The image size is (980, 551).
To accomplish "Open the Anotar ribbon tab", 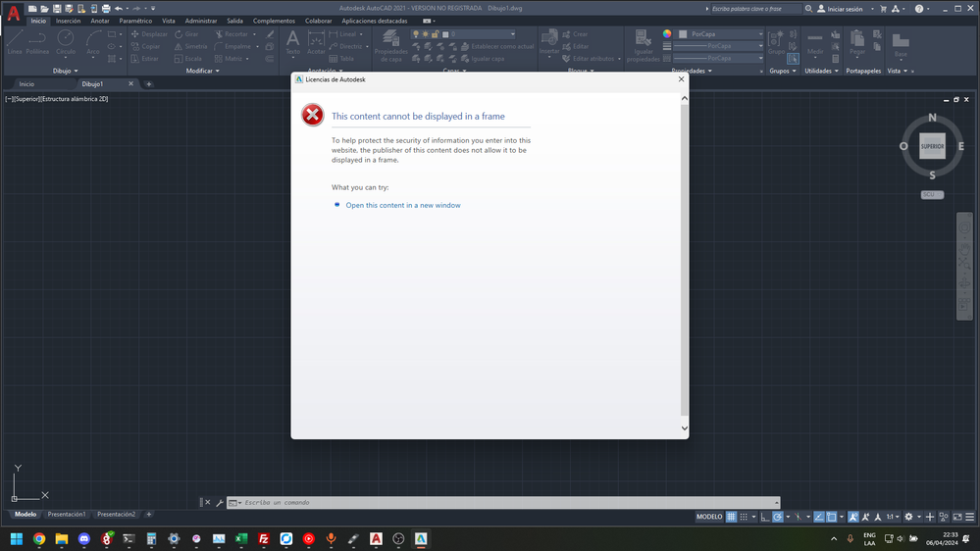I will [100, 21].
